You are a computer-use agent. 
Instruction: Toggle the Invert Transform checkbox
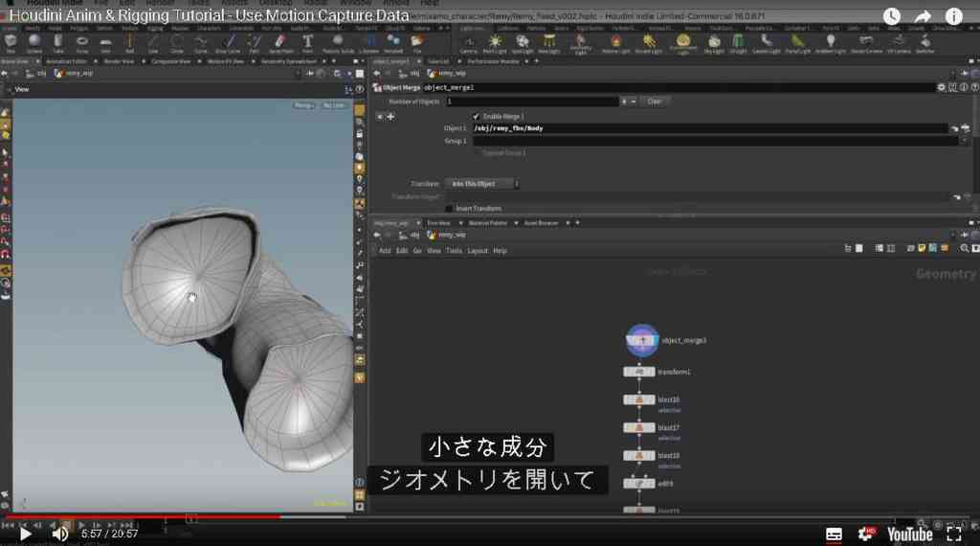pyautogui.click(x=449, y=208)
